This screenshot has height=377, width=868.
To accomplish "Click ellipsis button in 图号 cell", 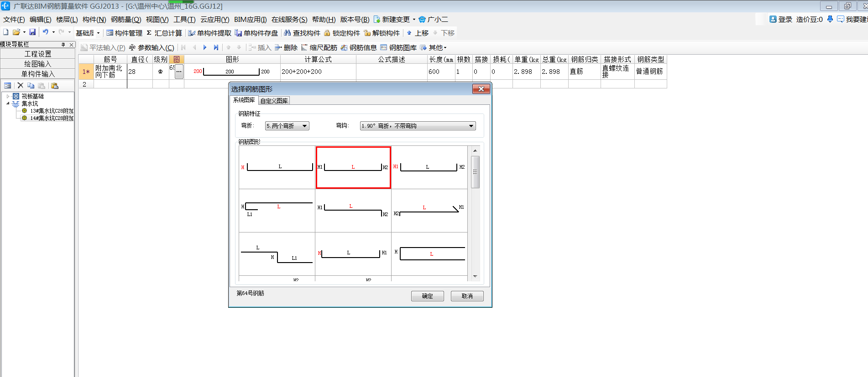I will [179, 72].
